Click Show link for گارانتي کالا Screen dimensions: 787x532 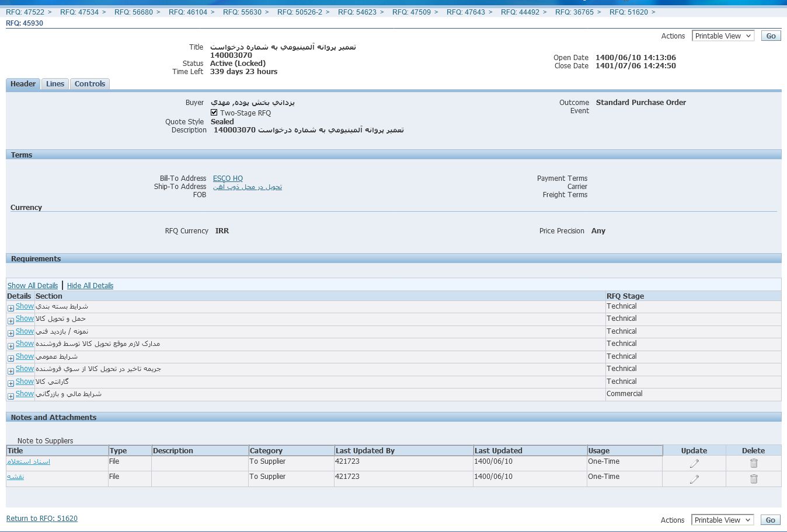[x=25, y=381]
